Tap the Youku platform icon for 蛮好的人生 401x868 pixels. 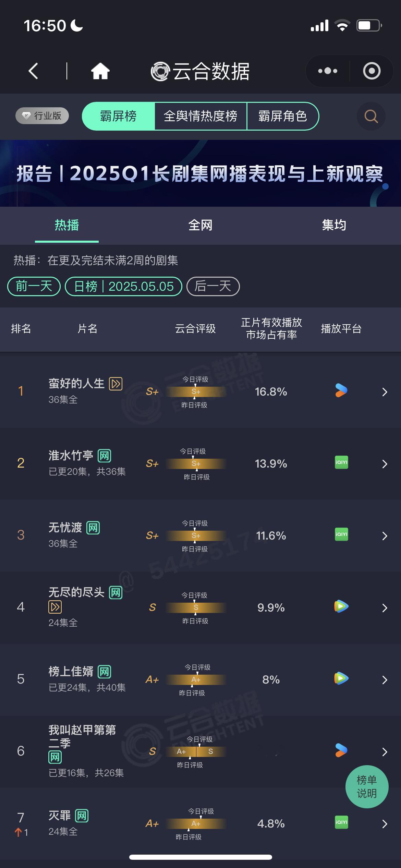click(341, 391)
